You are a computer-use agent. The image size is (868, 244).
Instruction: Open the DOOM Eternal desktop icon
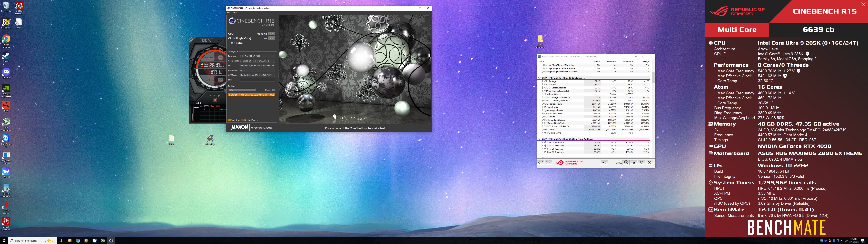[x=6, y=207]
